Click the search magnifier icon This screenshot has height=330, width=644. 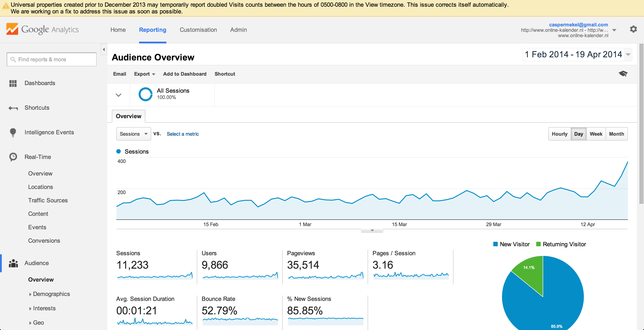click(13, 59)
